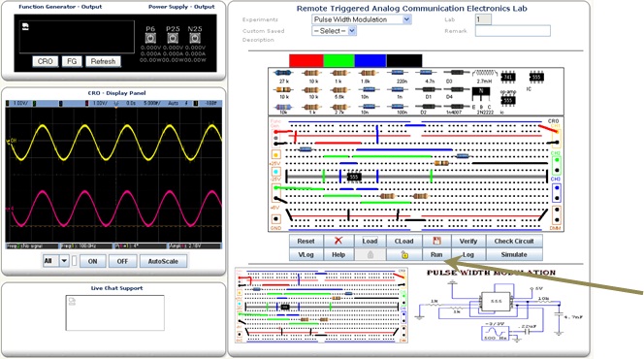This screenshot has height=359, width=644.
Task: Open the All channel dropdown under CRO
Action: [x=56, y=261]
